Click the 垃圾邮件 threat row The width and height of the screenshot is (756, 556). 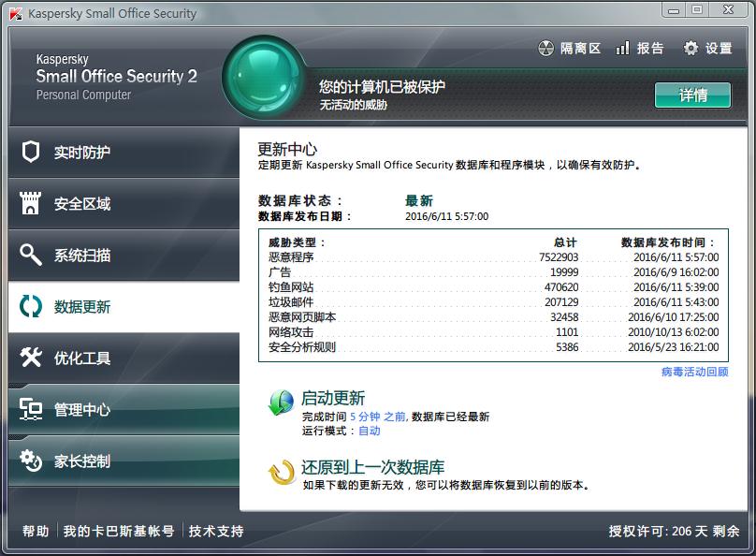coord(493,302)
